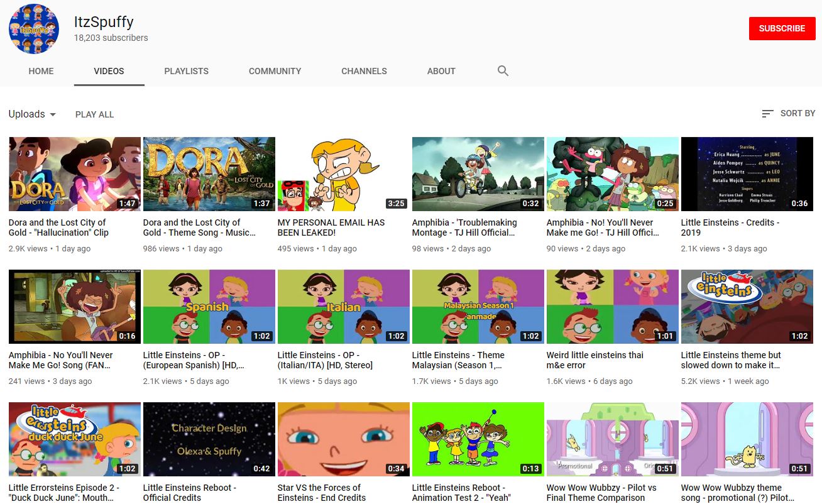Click title Little Einsteins - Theme Malaysian

pyautogui.click(x=458, y=360)
